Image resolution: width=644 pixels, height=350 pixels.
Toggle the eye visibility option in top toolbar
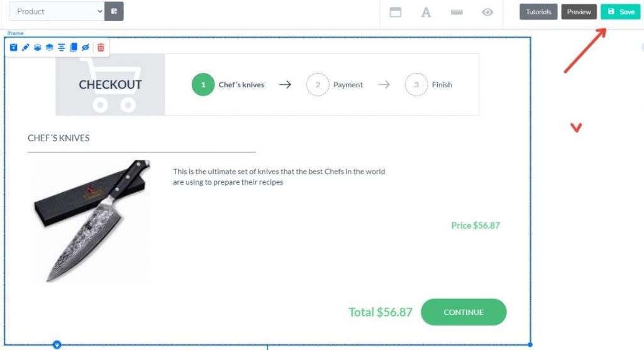point(487,13)
